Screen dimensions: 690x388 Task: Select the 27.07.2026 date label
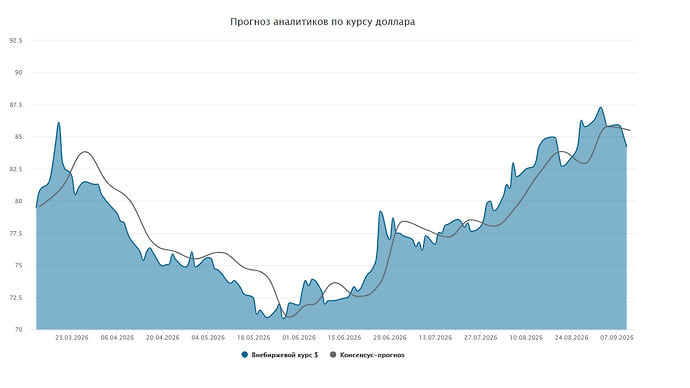click(x=481, y=338)
